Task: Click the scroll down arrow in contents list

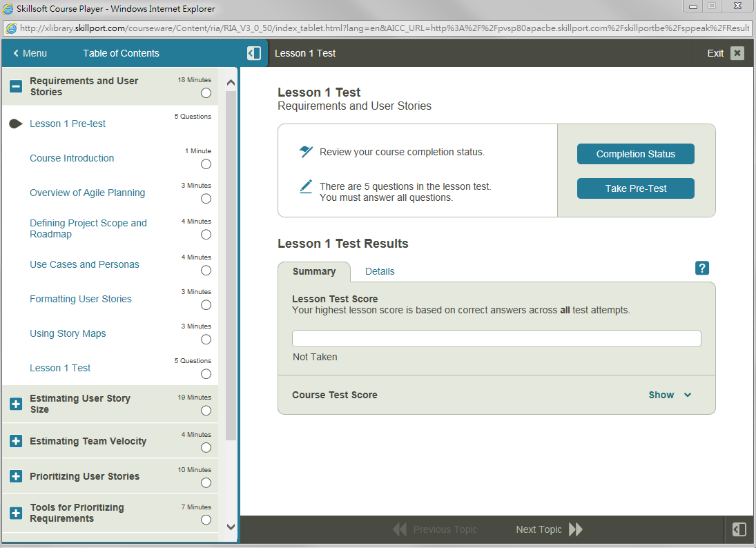Action: click(x=231, y=527)
